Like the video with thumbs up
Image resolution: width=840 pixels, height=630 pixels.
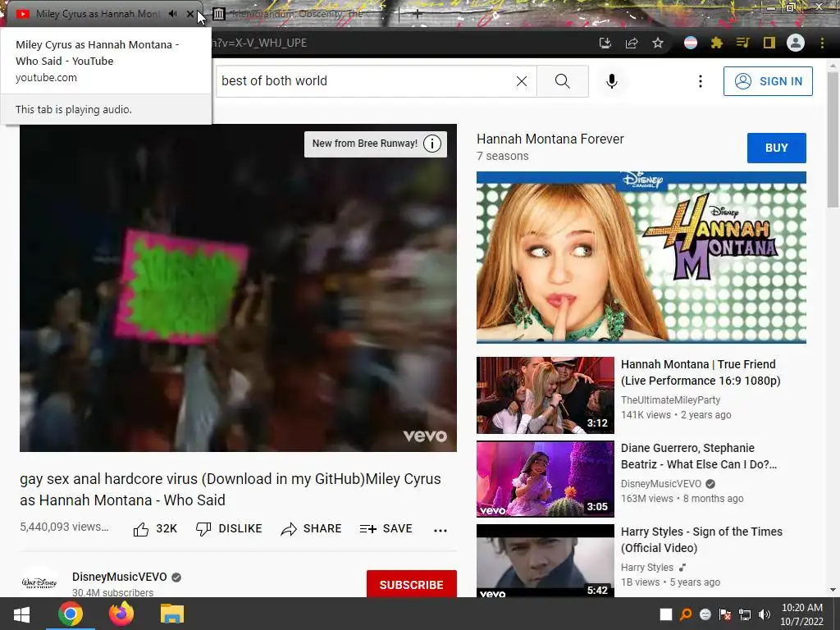155,529
